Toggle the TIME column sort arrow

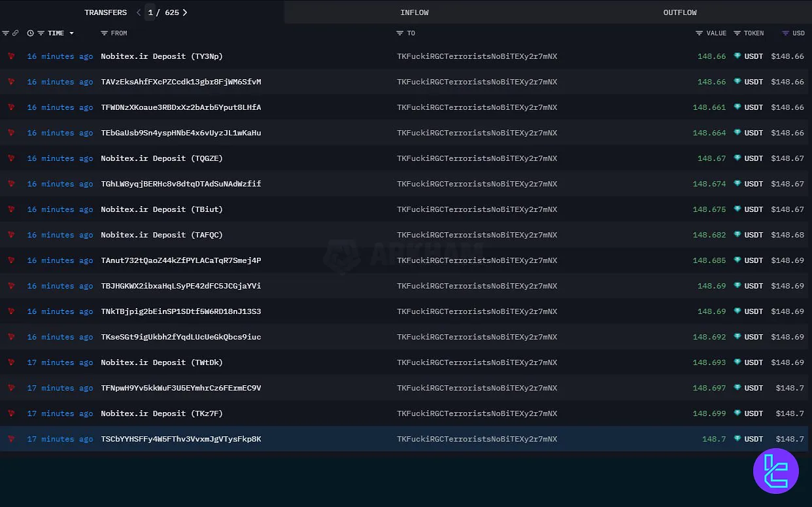pyautogui.click(x=71, y=33)
